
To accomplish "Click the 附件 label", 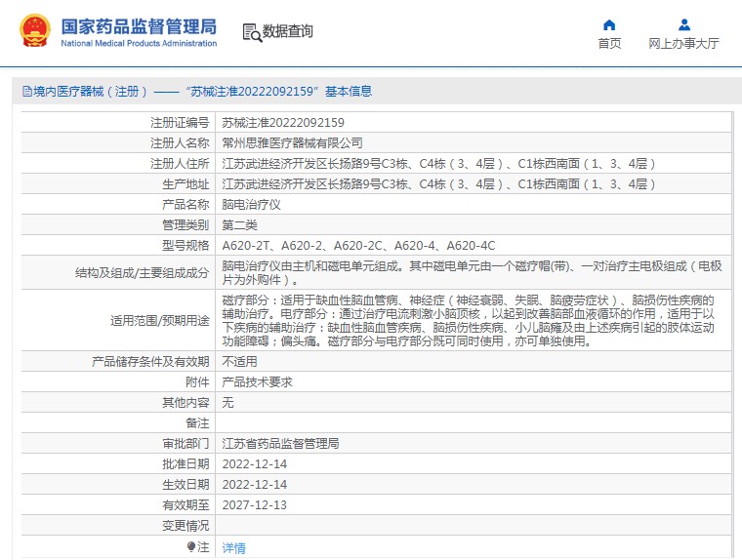I will coord(197,382).
